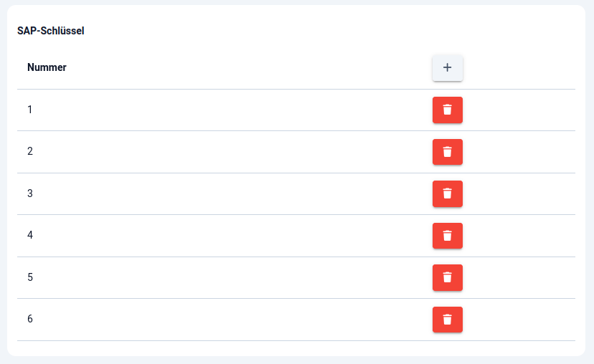Select the cell showing number 1
594x364 pixels.
(x=30, y=110)
